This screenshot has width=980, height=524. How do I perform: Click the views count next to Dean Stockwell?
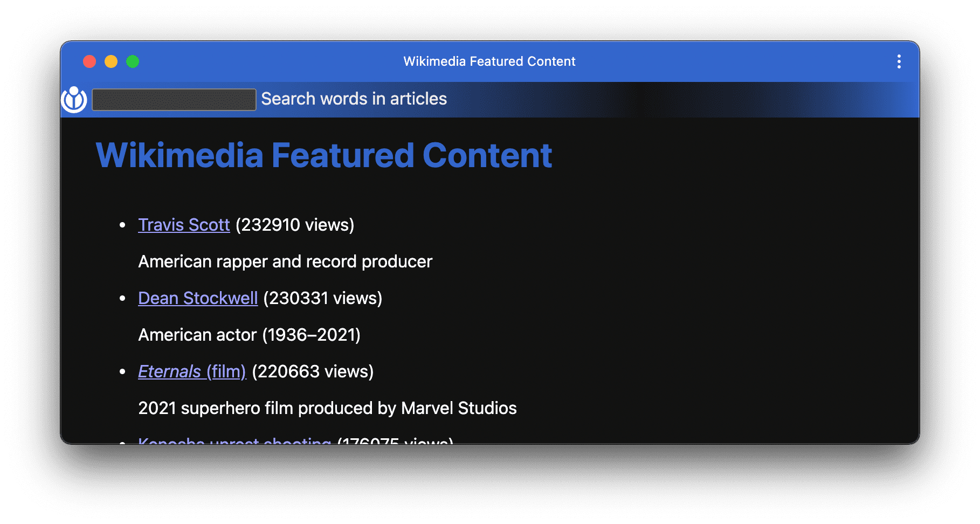coord(322,298)
